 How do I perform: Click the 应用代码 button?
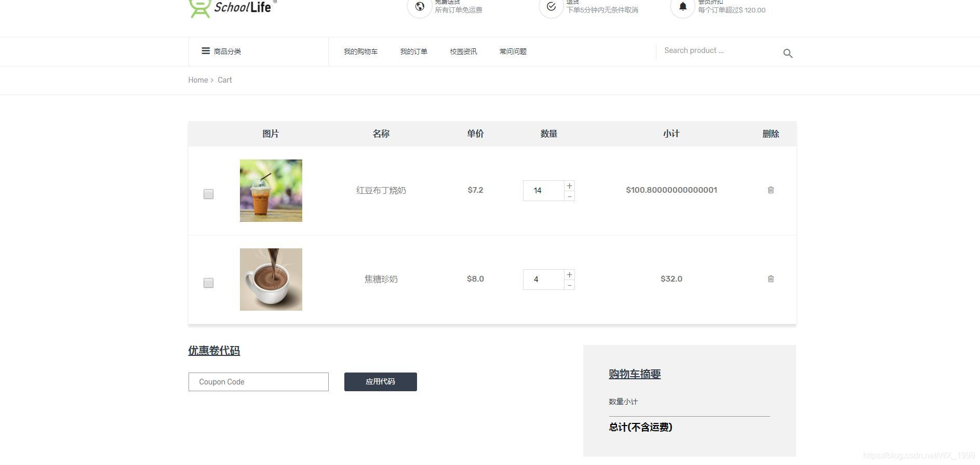click(x=380, y=382)
